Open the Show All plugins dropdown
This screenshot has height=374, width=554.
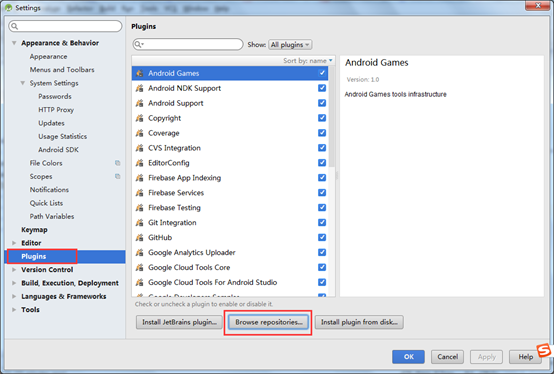tap(290, 44)
